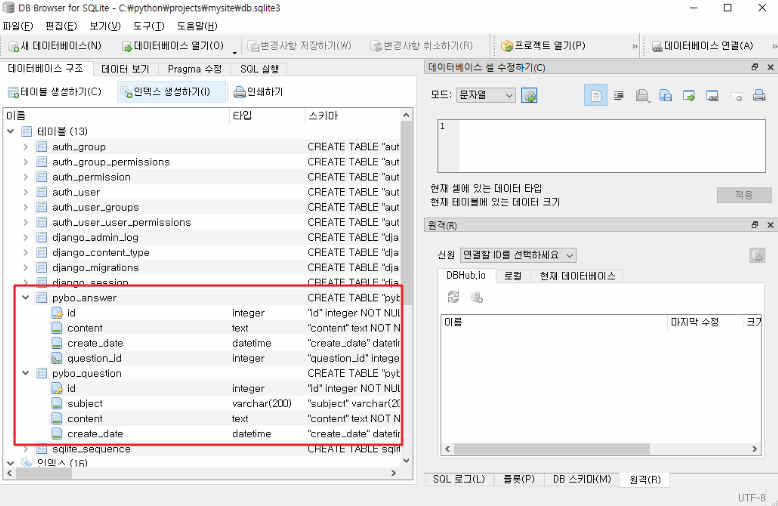778x506 pixels.
Task: Switch to the Local tab in remote panel
Action: (x=513, y=276)
